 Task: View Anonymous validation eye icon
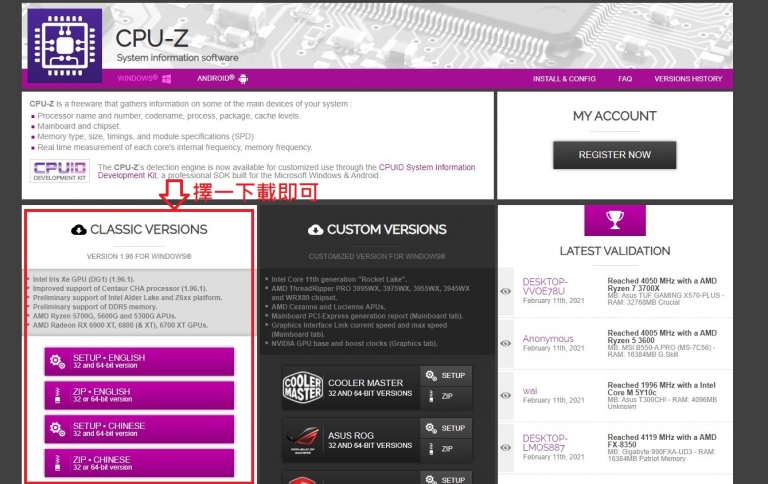pos(505,343)
